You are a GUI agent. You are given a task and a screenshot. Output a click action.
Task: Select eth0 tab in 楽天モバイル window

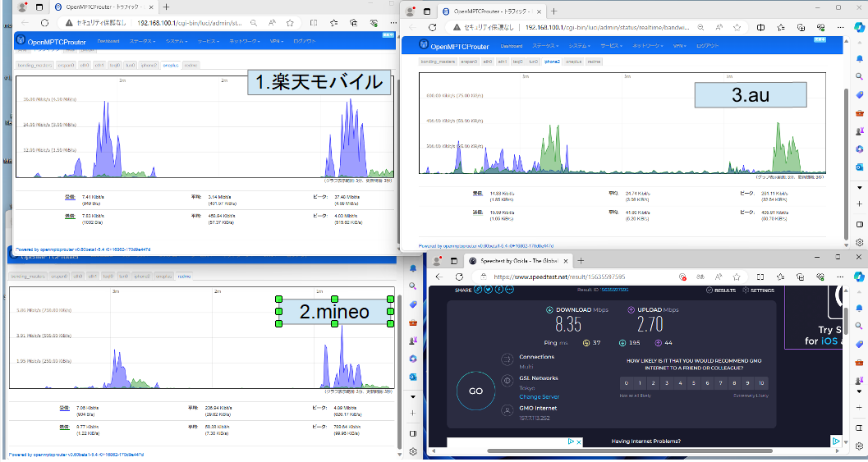coord(84,66)
